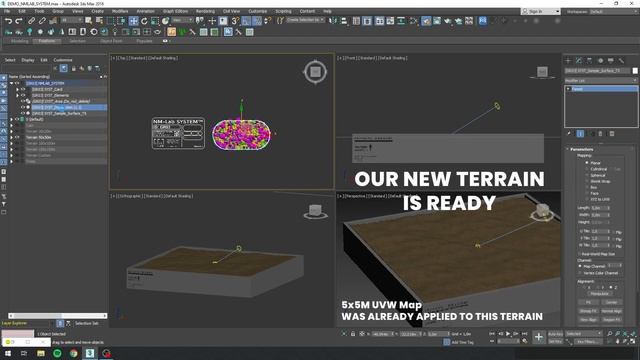The image size is (640, 360).
Task: Activate the Select and Move tool
Action: (133, 21)
